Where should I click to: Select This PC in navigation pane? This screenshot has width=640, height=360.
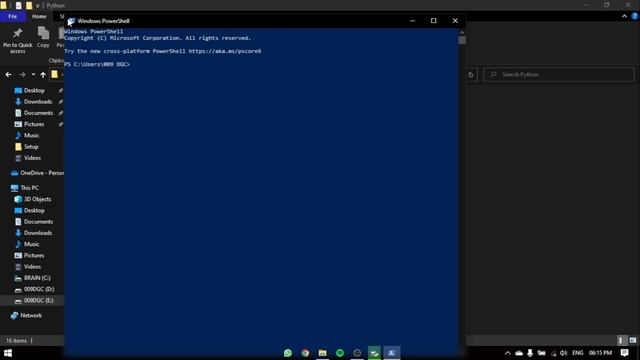[x=29, y=188]
